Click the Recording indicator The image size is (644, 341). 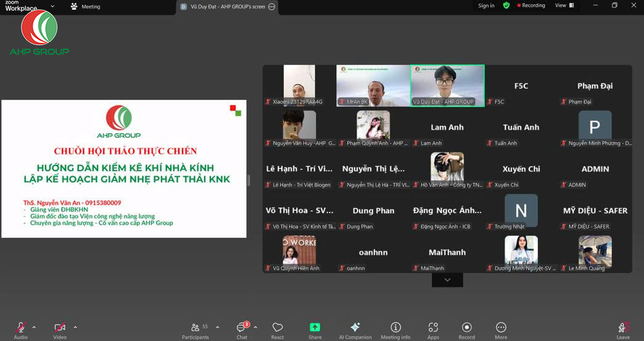tap(531, 6)
